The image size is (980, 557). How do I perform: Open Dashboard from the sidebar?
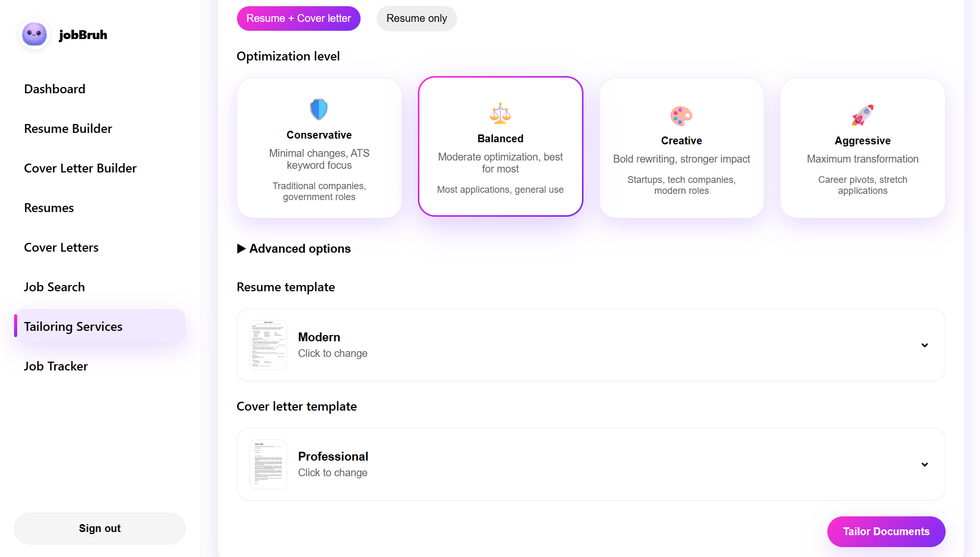tap(55, 89)
